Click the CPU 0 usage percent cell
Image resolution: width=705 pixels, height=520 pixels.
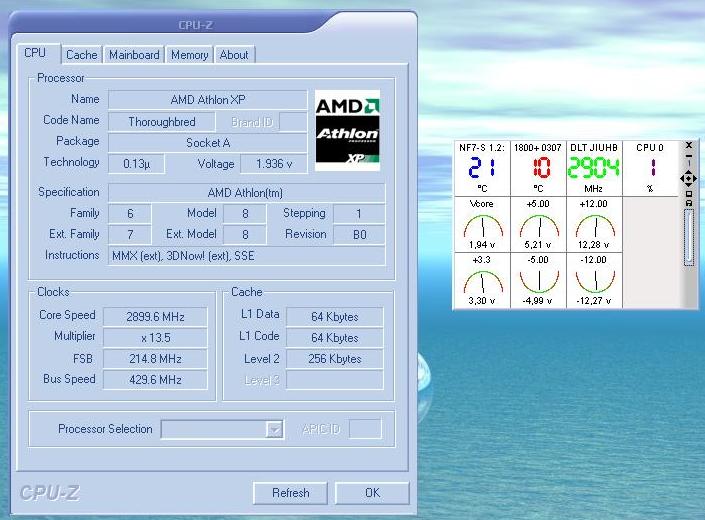coord(650,168)
